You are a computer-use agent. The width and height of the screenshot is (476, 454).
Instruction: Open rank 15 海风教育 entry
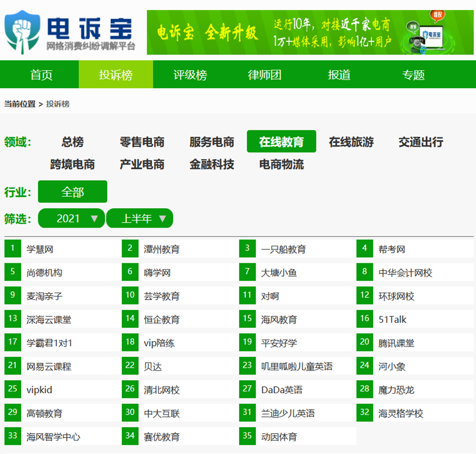(298, 319)
